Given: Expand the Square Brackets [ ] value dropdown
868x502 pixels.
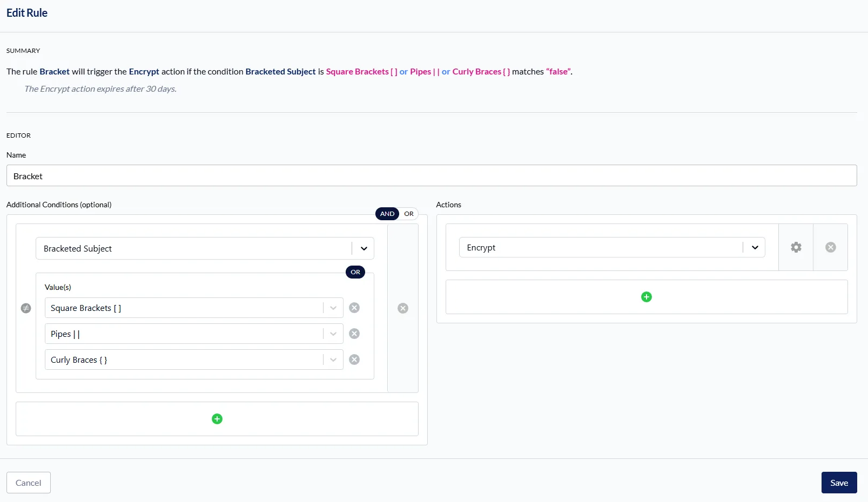Looking at the screenshot, I should (333, 308).
